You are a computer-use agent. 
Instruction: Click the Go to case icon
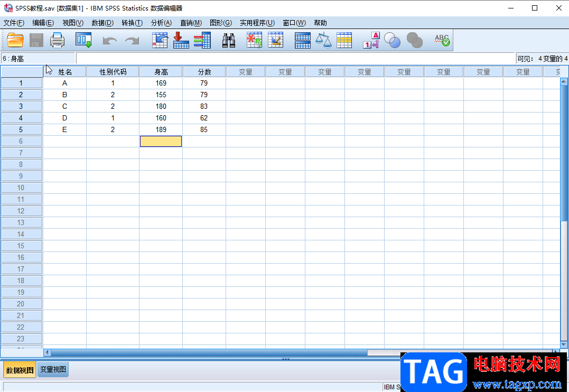tap(160, 40)
